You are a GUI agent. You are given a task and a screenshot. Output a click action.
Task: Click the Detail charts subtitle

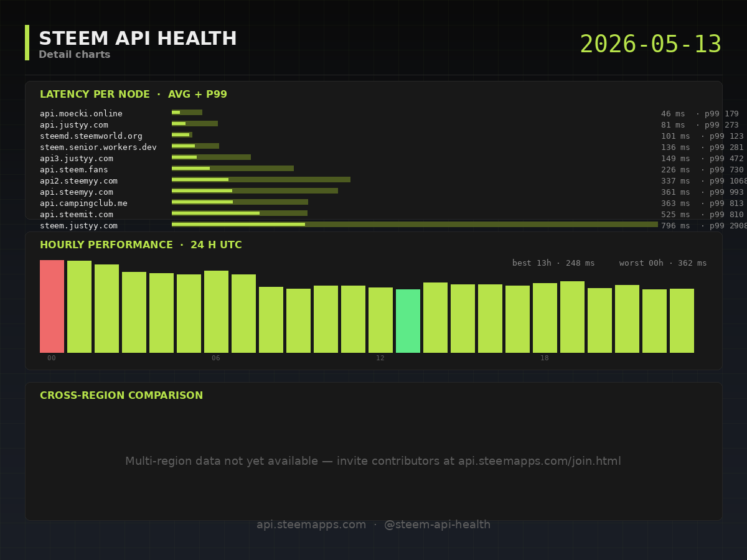click(x=75, y=55)
